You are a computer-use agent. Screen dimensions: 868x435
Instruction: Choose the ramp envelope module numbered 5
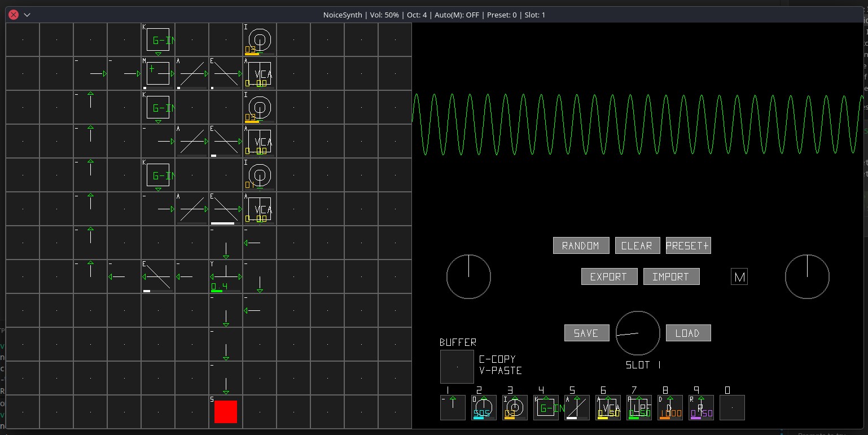pos(577,407)
